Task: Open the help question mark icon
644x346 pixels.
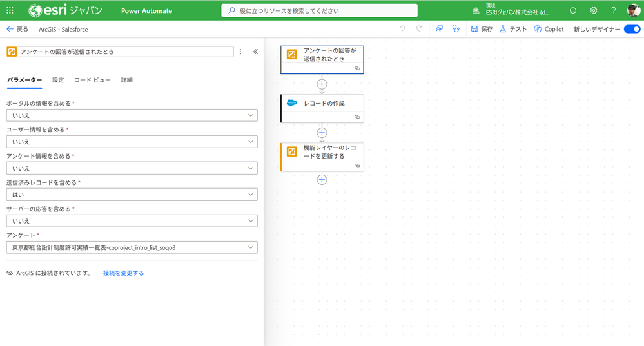Action: point(613,11)
